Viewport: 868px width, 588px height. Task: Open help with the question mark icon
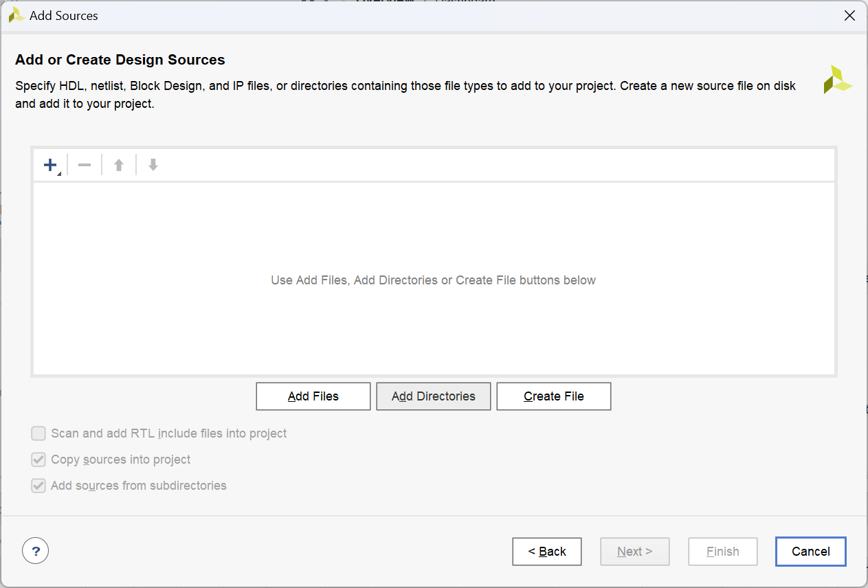tap(36, 551)
